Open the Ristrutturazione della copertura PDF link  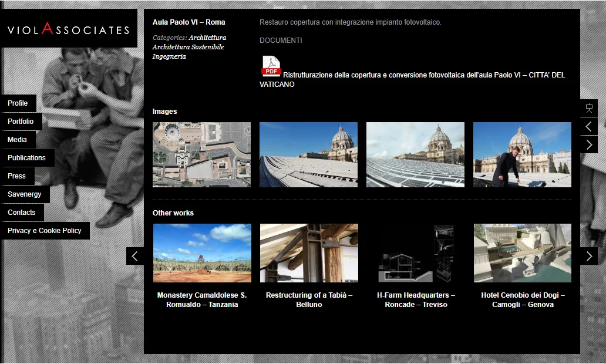tap(423, 75)
